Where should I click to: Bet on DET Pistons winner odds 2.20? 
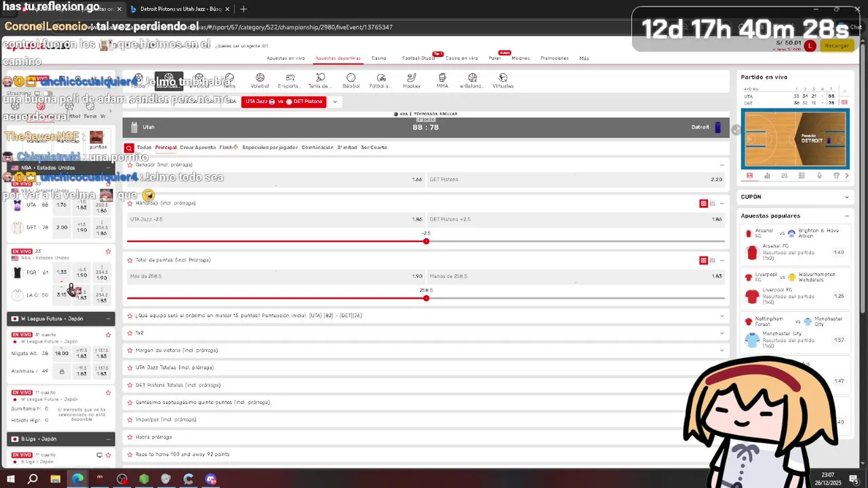576,180
